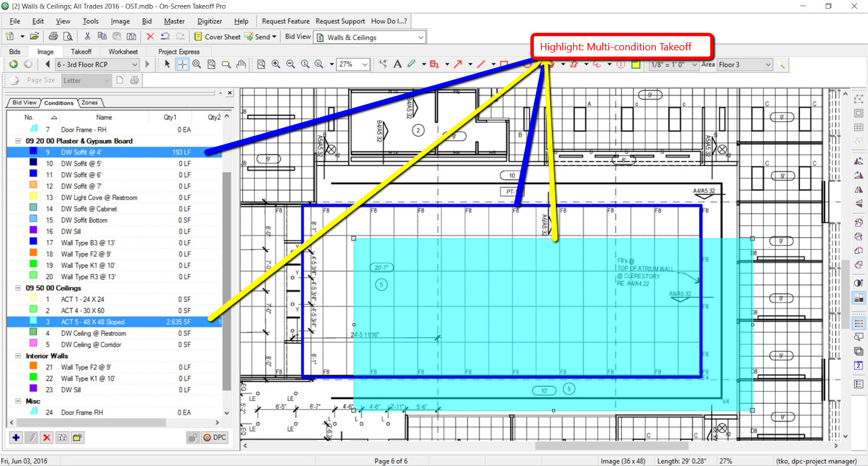Screen dimensions: 868x466
Task: Click the 193 LF quantity for DW Soffit @ 4'
Action: [x=182, y=152]
